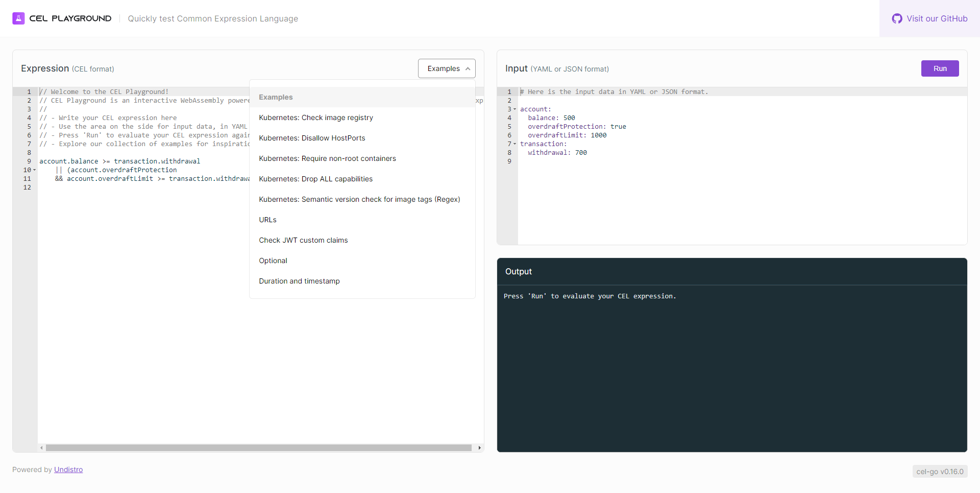Select Kubernetes: Drop ALL capabilities
The width and height of the screenshot is (980, 493).
(315, 179)
